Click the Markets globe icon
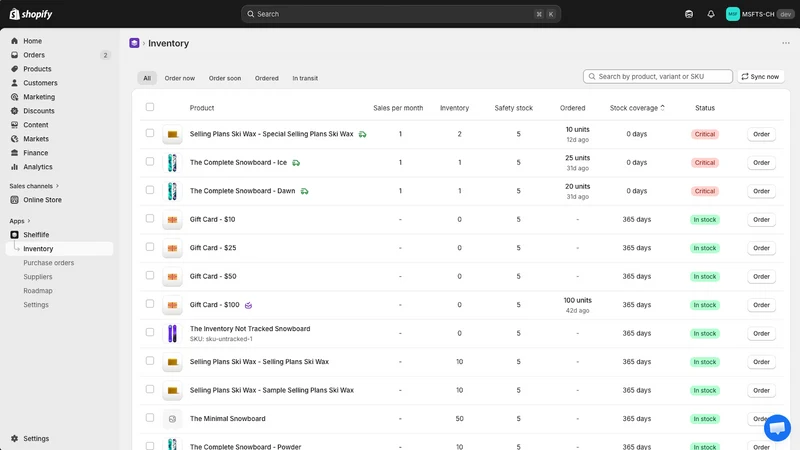The width and height of the screenshot is (800, 450). click(14, 139)
